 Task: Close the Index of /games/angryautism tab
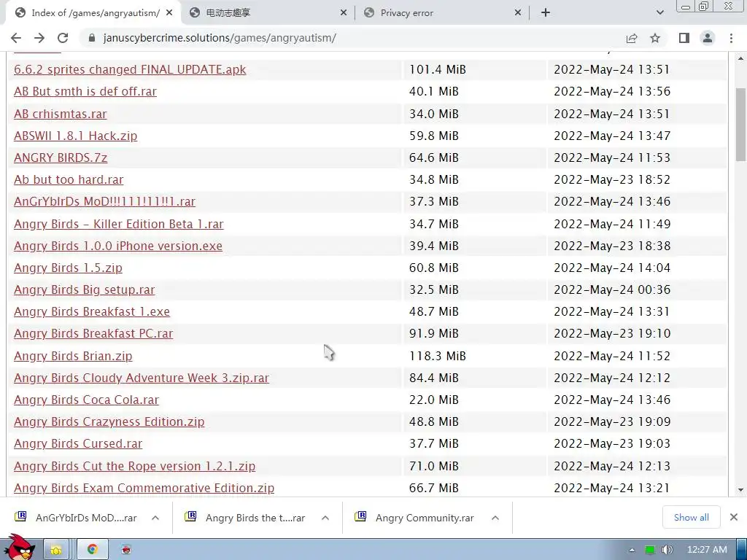click(x=169, y=13)
